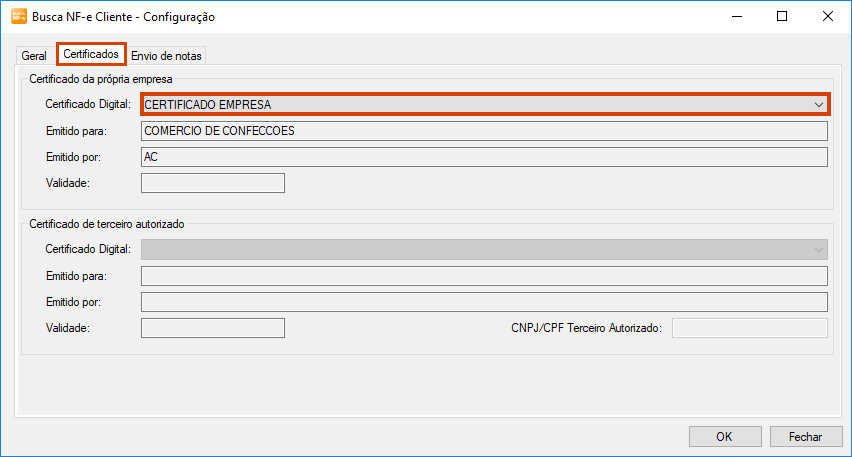Click third-party Validade field
The image size is (852, 457).
click(213, 328)
